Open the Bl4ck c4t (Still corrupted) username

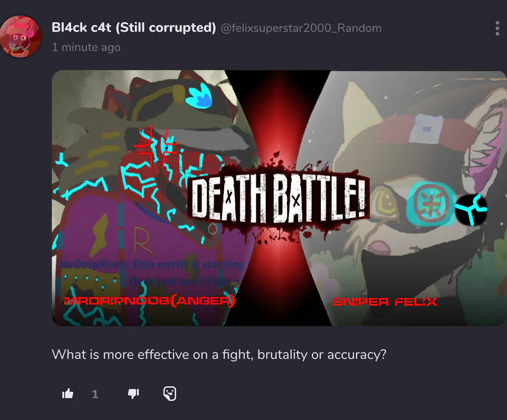pos(134,28)
